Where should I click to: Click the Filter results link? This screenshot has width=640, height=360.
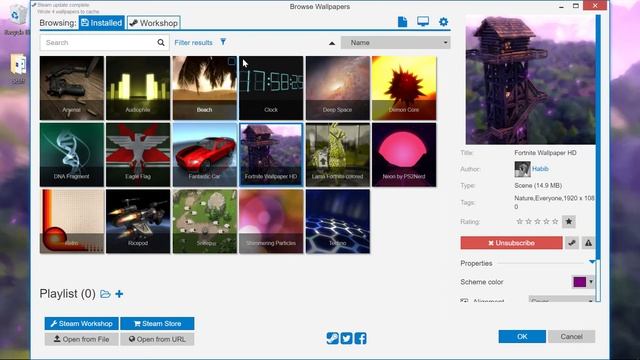193,42
